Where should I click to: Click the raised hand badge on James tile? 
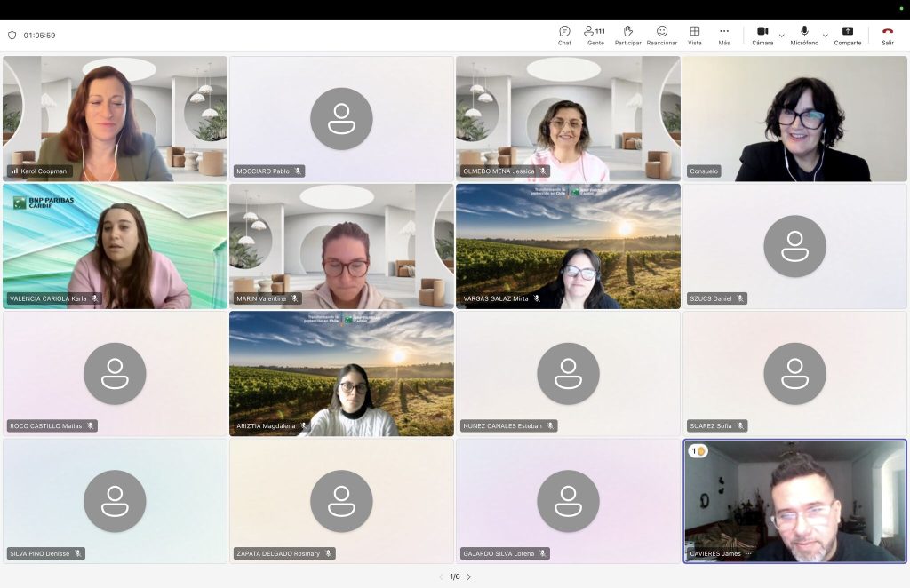pyautogui.click(x=698, y=450)
